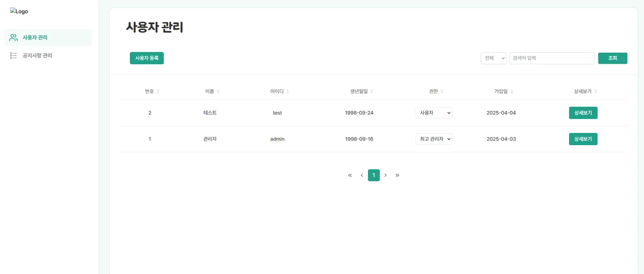Open 공지사항 관리 menu in sidebar
The height and width of the screenshot is (274, 644).
(x=48, y=56)
